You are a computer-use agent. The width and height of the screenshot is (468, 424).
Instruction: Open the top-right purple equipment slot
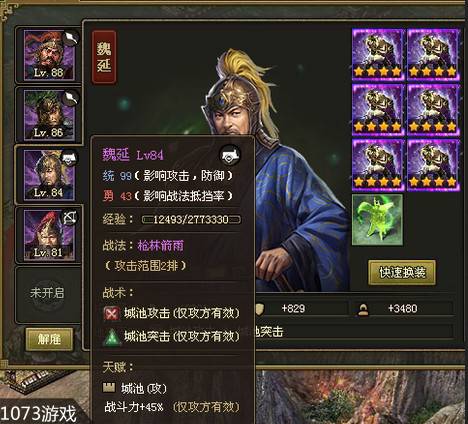pos(433,54)
